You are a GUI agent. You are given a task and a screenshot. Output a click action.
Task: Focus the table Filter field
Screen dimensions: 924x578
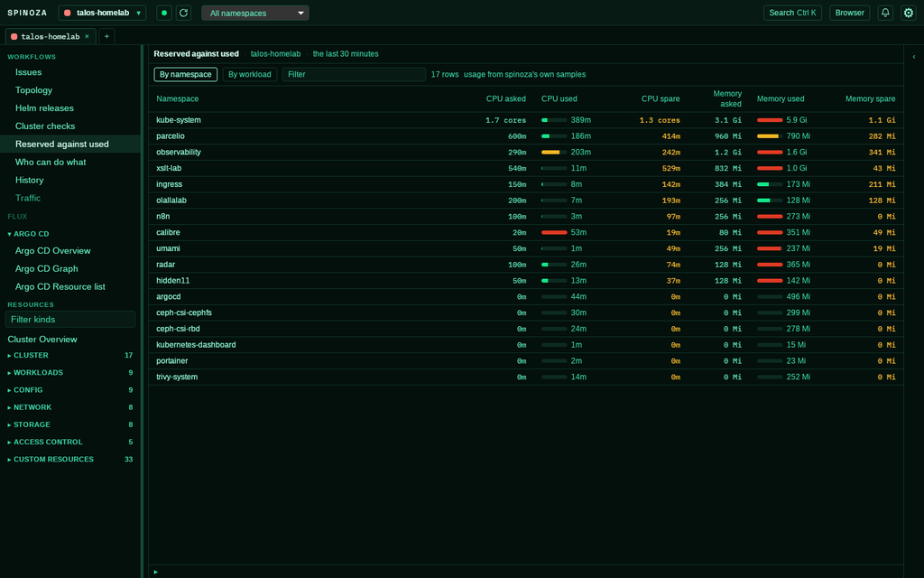tap(354, 74)
